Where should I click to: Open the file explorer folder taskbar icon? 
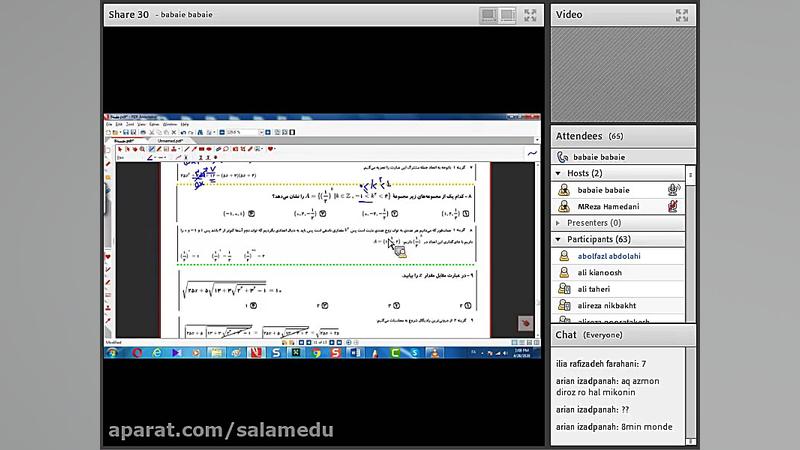pos(216,353)
